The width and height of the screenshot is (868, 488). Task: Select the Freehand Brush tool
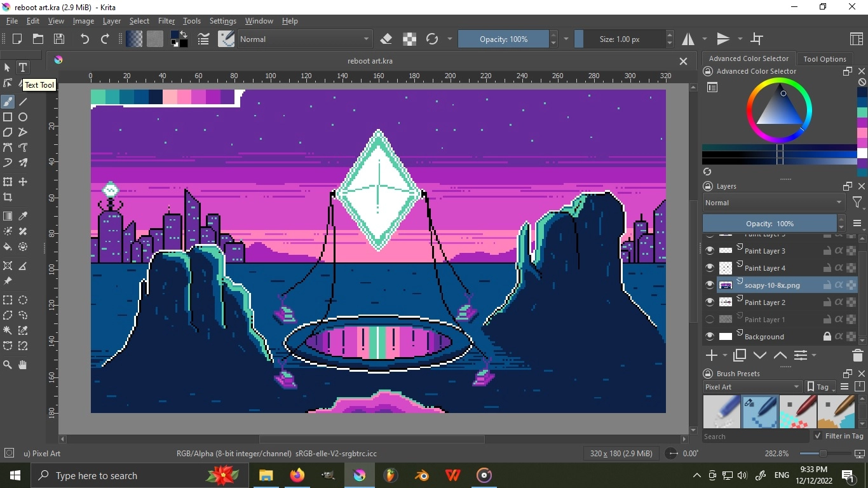[8, 102]
